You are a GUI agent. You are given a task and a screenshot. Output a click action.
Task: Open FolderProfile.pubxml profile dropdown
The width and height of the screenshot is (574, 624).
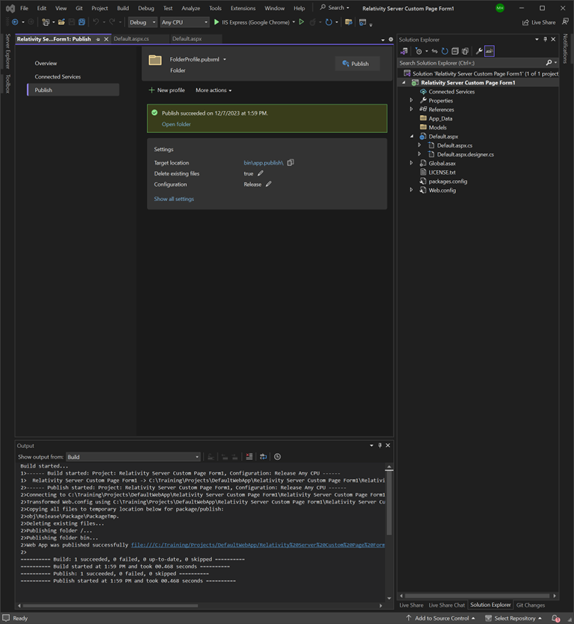pos(225,59)
